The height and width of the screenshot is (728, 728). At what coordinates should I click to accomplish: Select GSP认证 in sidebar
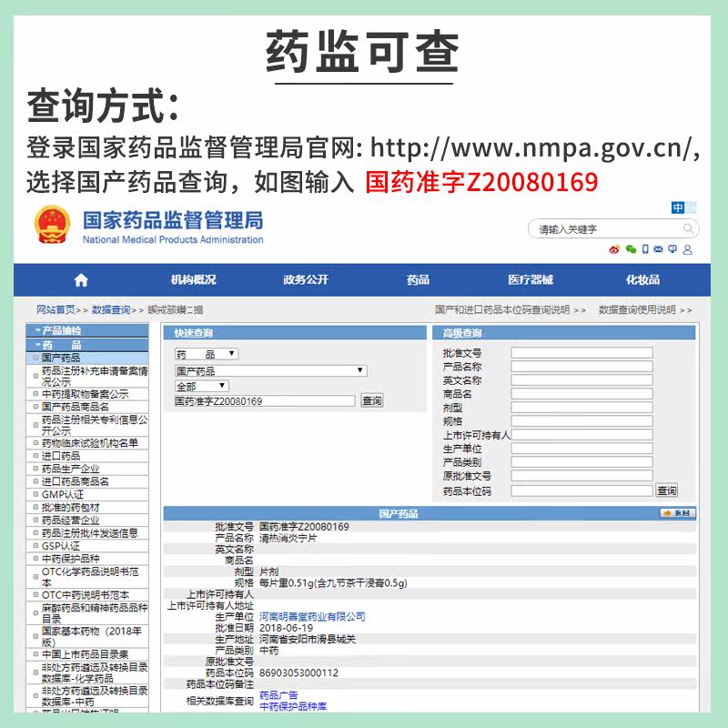87,547
